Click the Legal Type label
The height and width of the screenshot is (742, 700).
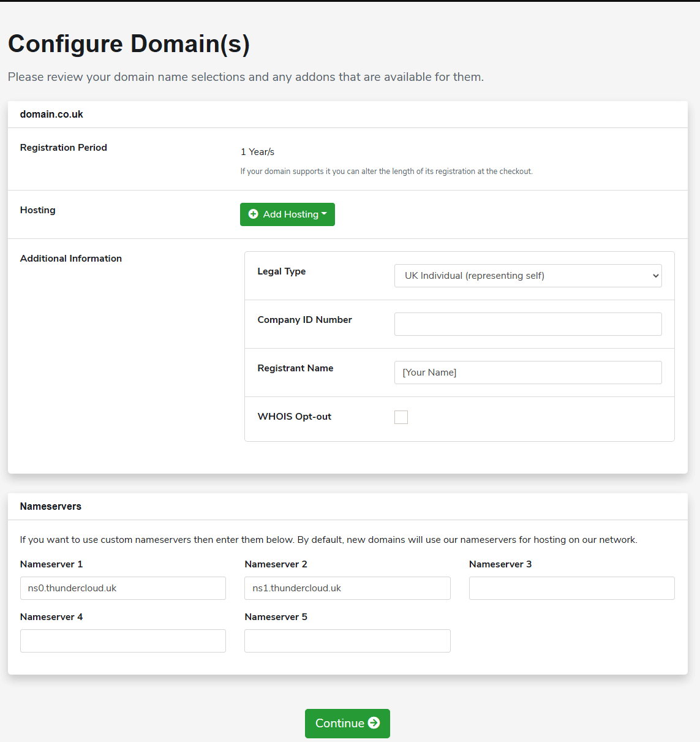pos(282,271)
